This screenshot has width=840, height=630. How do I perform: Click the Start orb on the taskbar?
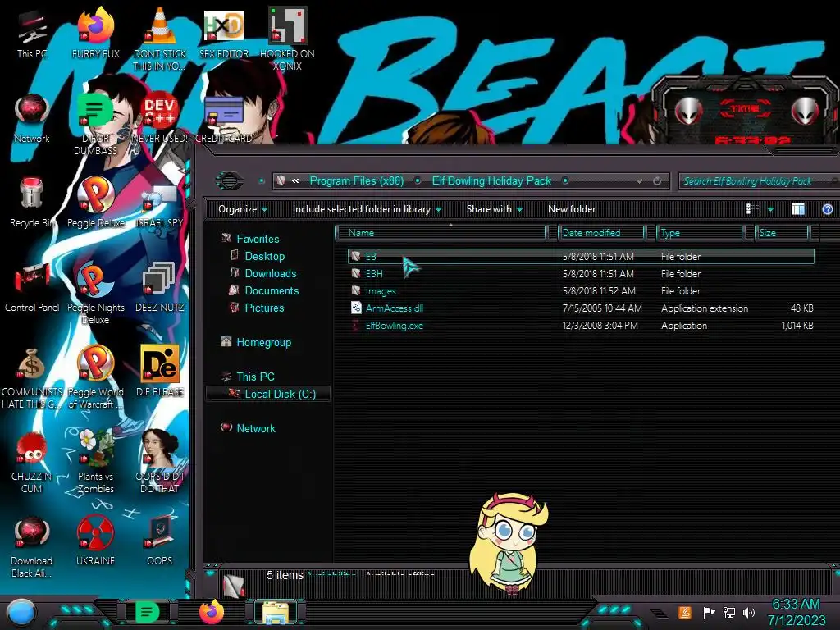[x=21, y=612]
